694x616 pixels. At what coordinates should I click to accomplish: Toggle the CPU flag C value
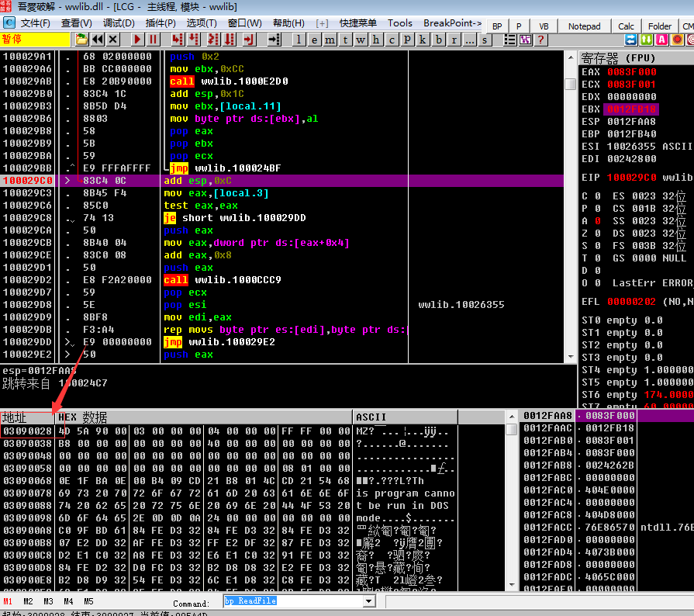[x=598, y=196]
